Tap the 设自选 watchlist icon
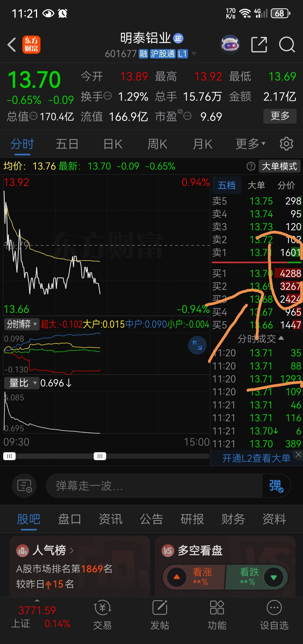Screen dimensions: 303x644 [274, 615]
